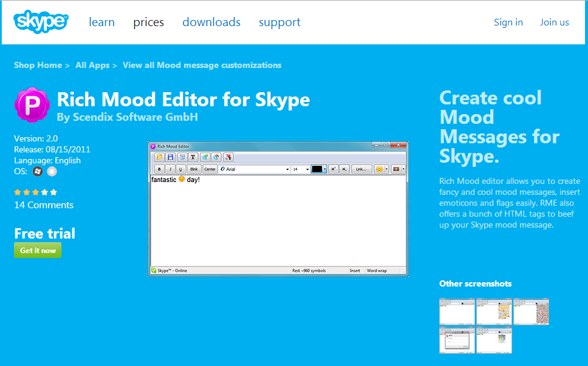
Task: Click 'Word wrap' in the editor status bar
Action: click(x=377, y=271)
